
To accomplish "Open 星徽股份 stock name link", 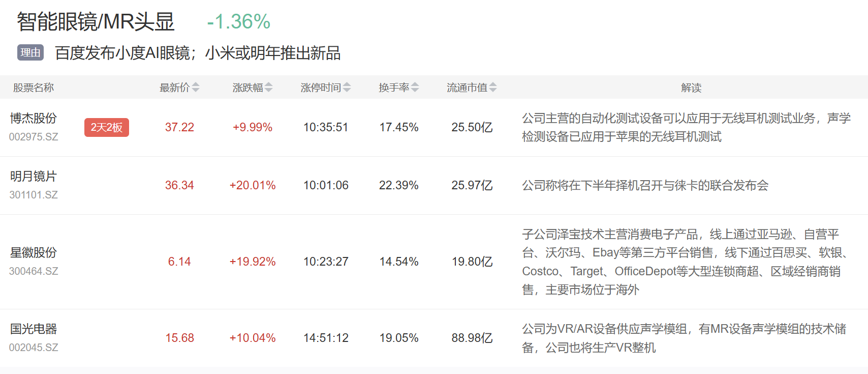I will tap(34, 252).
